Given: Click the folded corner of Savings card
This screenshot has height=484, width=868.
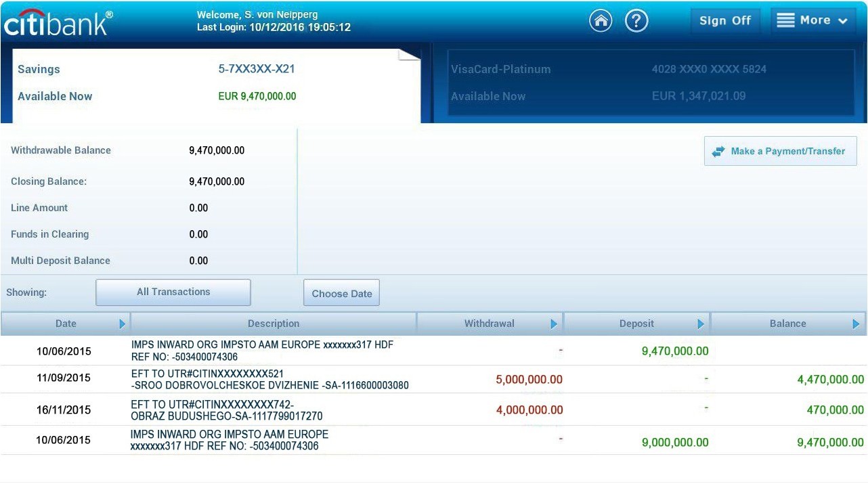Looking at the screenshot, I should click(x=410, y=55).
